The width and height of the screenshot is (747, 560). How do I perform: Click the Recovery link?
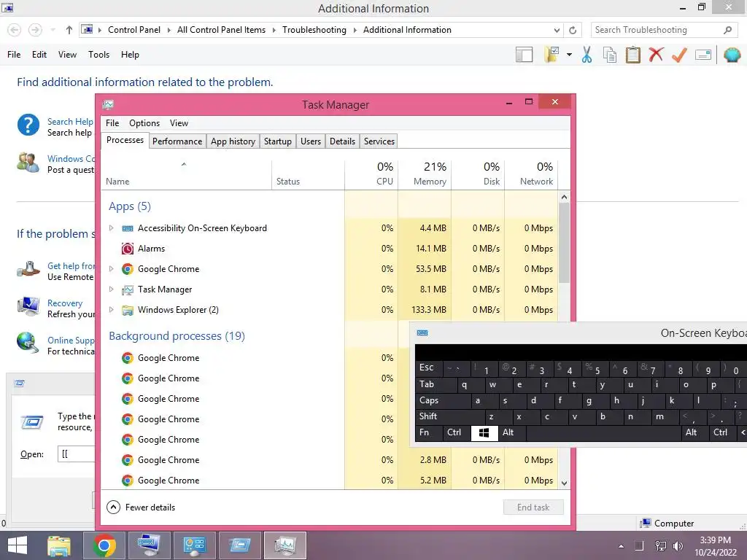click(x=65, y=303)
